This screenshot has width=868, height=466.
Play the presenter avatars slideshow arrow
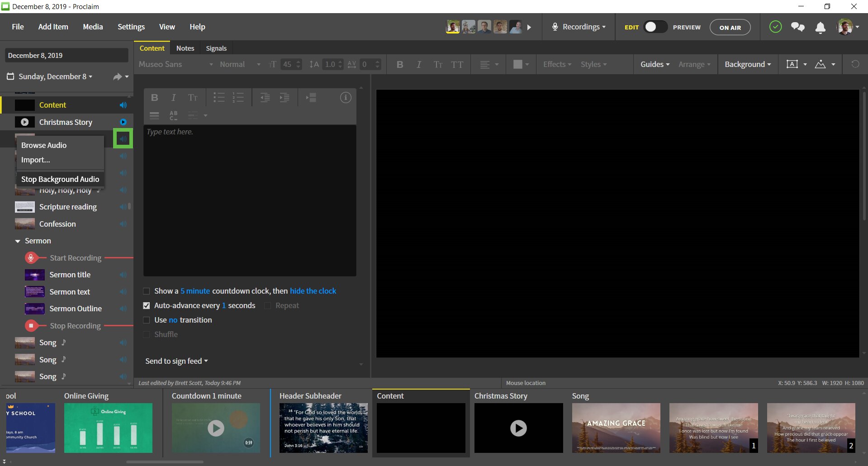(529, 27)
